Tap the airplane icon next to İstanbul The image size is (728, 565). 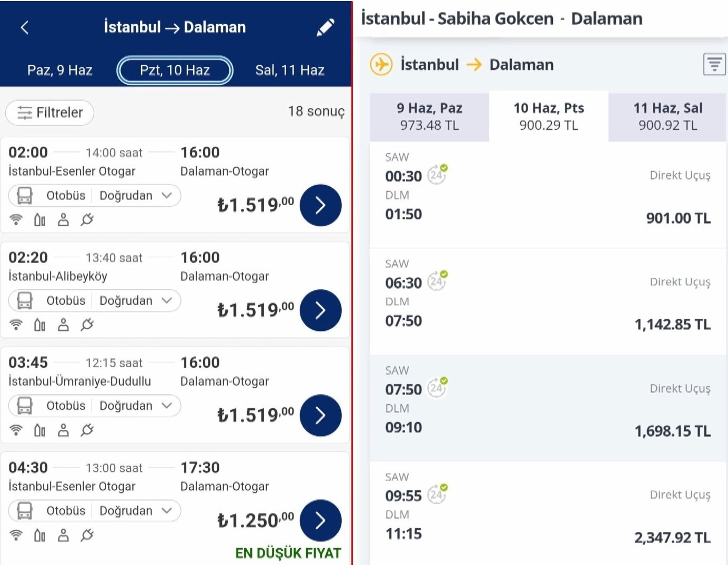(381, 65)
